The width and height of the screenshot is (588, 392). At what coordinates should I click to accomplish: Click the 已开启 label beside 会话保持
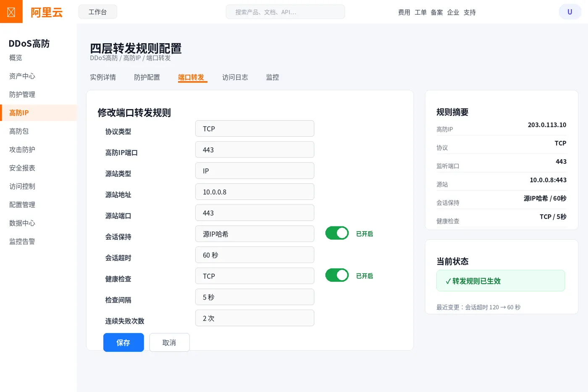(x=365, y=234)
